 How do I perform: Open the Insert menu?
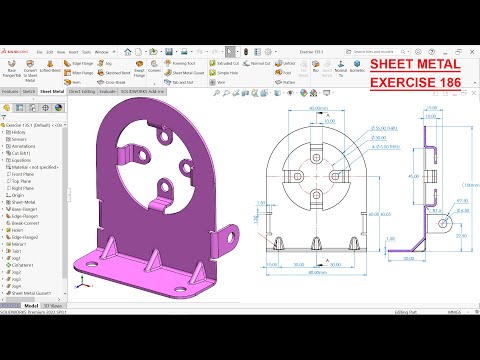pyautogui.click(x=73, y=52)
